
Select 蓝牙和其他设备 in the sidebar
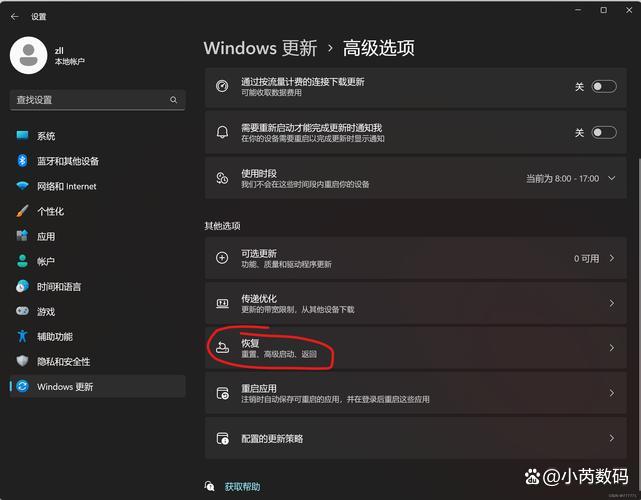pyautogui.click(x=97, y=161)
